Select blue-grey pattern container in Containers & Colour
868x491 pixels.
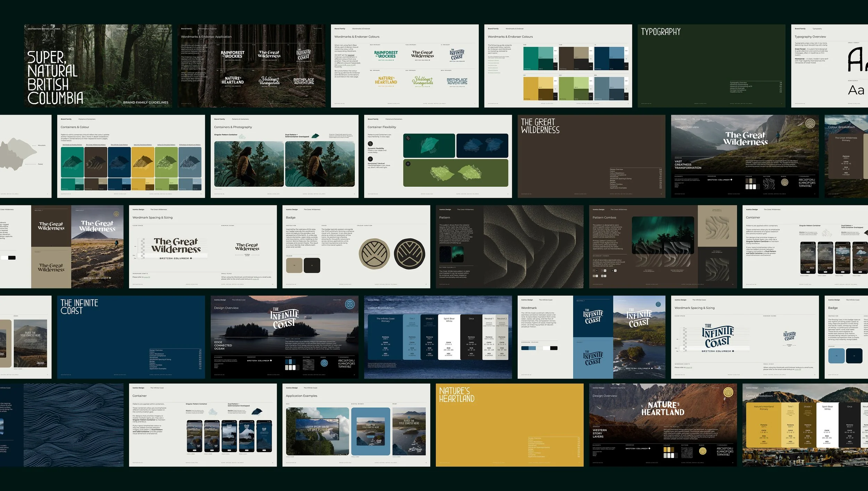tap(190, 162)
